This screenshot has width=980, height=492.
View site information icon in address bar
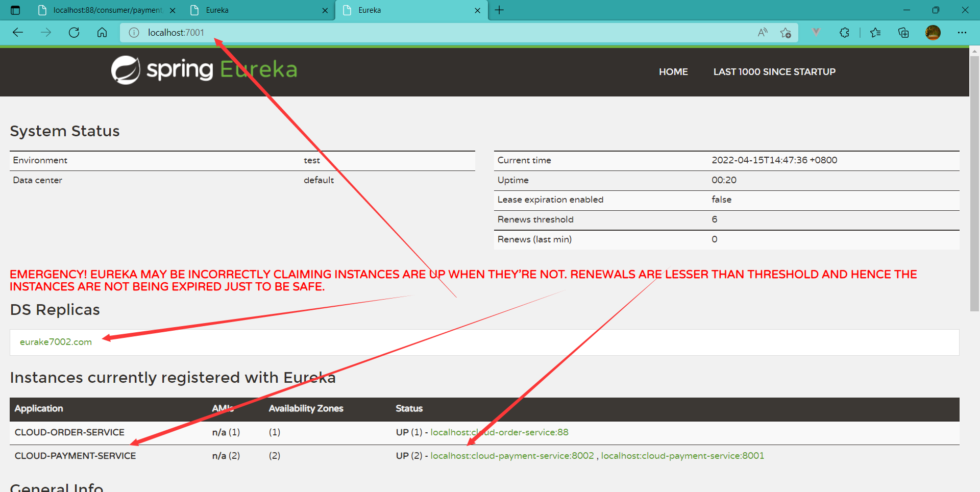134,33
